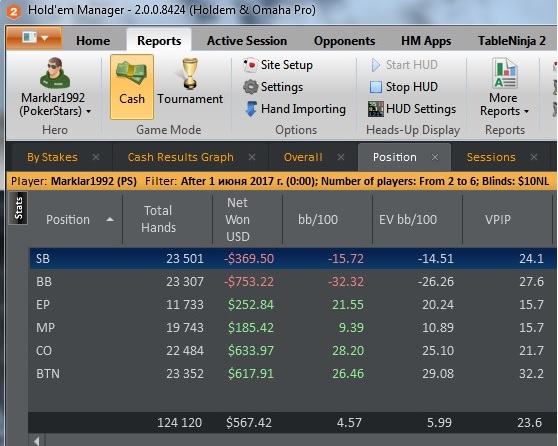This screenshot has height=446, width=558.
Task: Open the Cash Results Graph tab
Action: 181,157
